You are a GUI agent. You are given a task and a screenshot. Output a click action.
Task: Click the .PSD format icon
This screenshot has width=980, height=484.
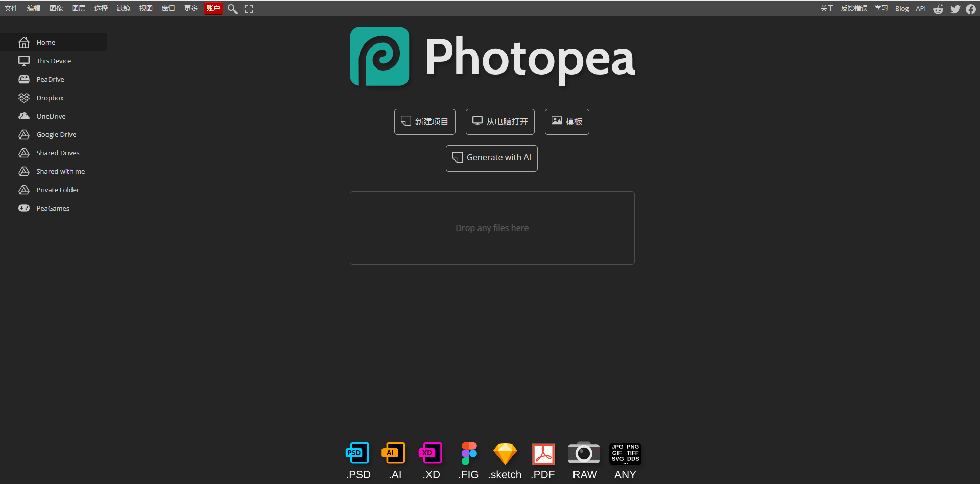tap(357, 453)
